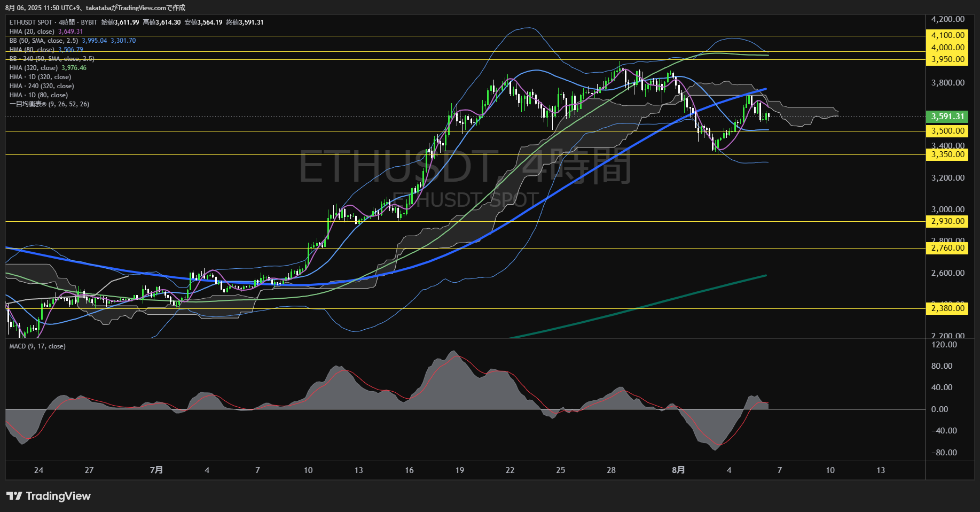This screenshot has width=980, height=512.
Task: Select the HMA (80, close) indicator legend
Action: (46, 50)
